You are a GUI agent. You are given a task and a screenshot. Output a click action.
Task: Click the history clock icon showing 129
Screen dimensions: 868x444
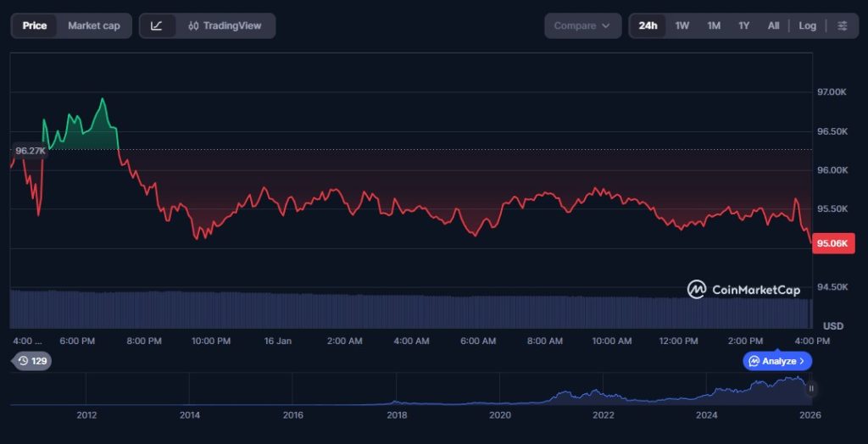[32, 361]
